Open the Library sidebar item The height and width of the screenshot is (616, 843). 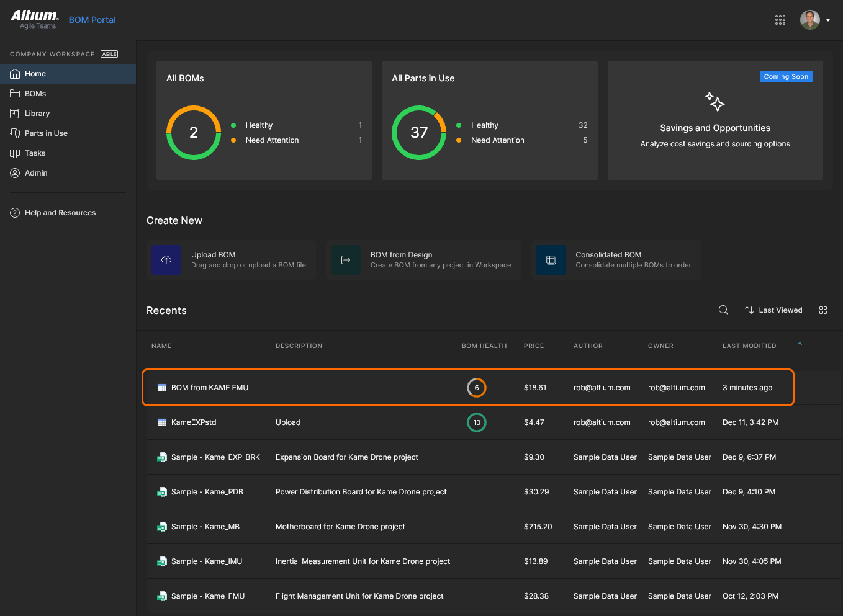click(37, 114)
